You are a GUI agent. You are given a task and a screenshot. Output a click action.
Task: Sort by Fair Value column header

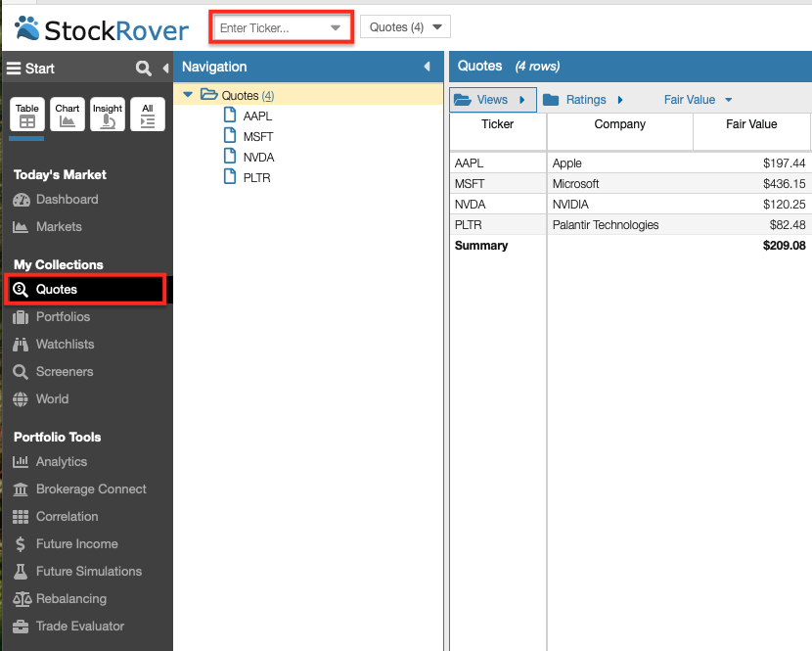(x=751, y=124)
